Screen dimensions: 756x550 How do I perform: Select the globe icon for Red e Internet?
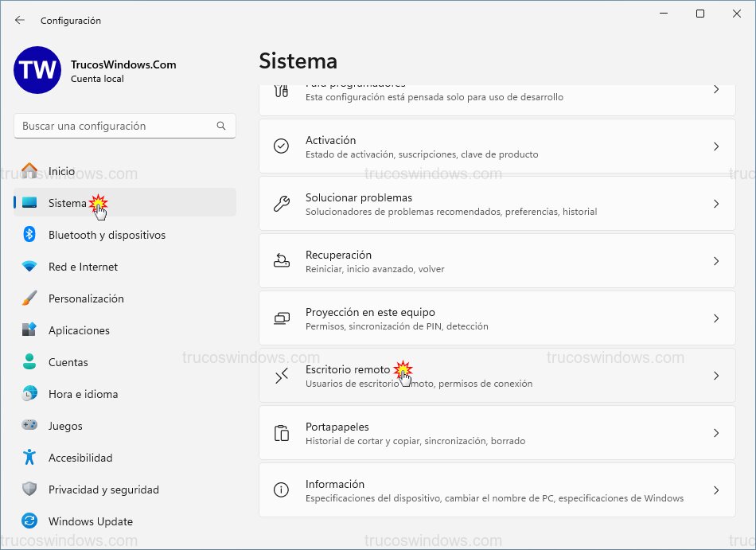click(29, 267)
